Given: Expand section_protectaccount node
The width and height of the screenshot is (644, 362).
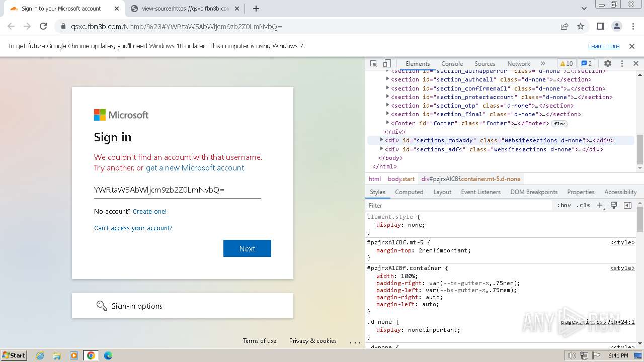Looking at the screenshot, I should click(387, 97).
